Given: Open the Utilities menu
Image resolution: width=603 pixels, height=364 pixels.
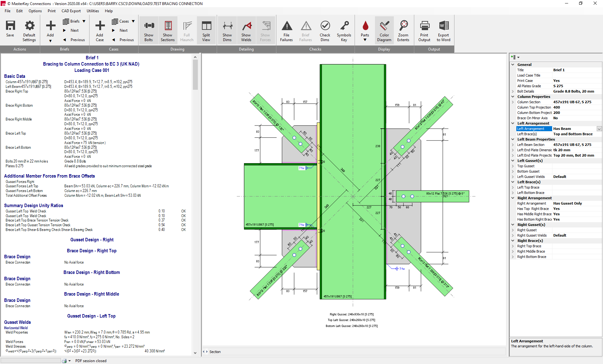Looking at the screenshot, I should point(93,11).
